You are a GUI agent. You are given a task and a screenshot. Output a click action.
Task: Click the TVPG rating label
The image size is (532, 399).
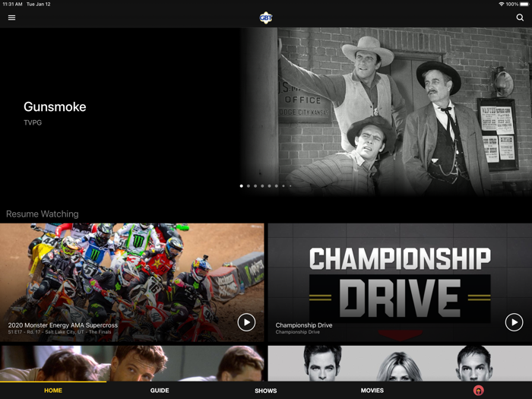(33, 122)
